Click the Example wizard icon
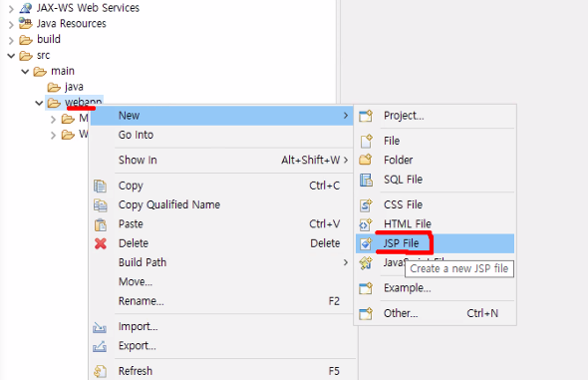Viewport: 588px width, 380px height. [x=366, y=288]
